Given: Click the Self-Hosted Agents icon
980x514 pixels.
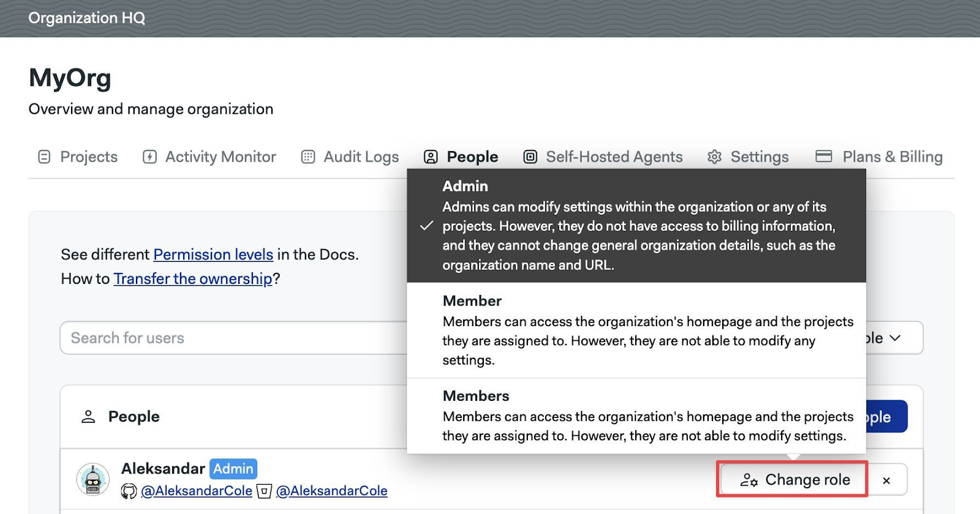Looking at the screenshot, I should 530,157.
